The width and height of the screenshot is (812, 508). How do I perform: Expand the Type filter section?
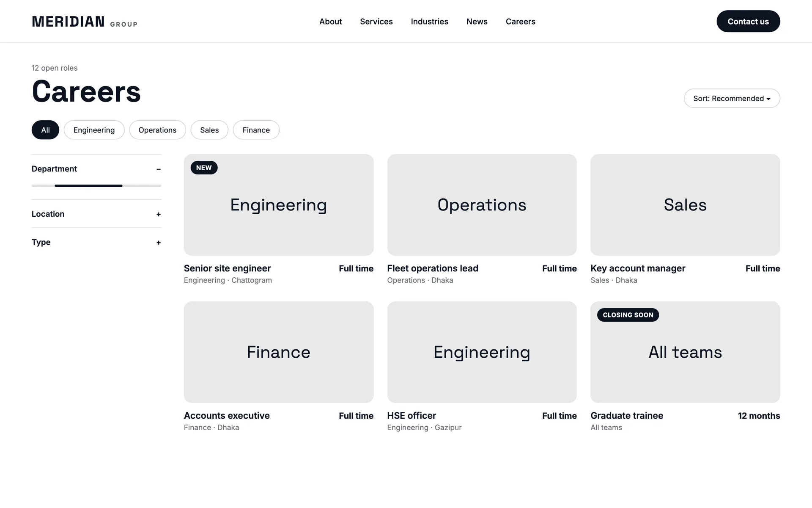click(96, 242)
